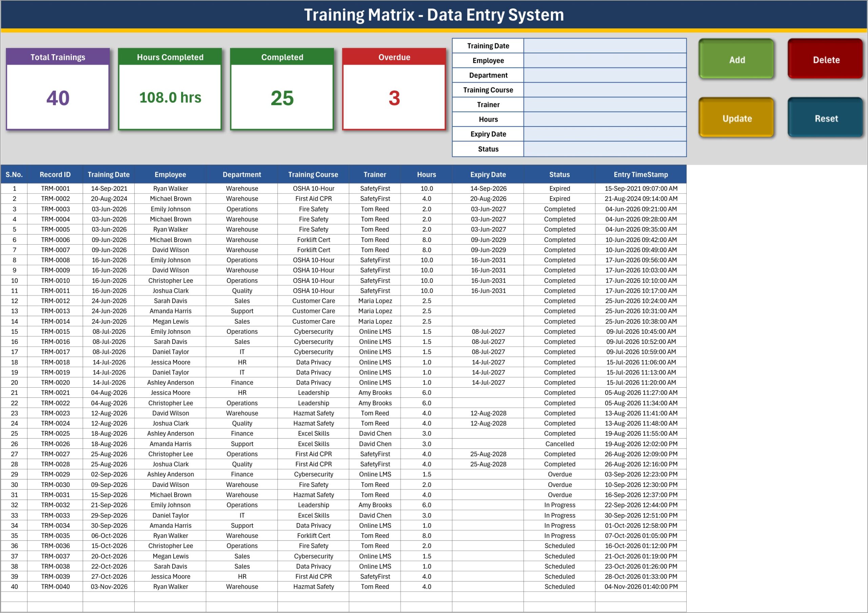868x613 pixels.
Task: Select the Trainer input field
Action: tap(605, 105)
